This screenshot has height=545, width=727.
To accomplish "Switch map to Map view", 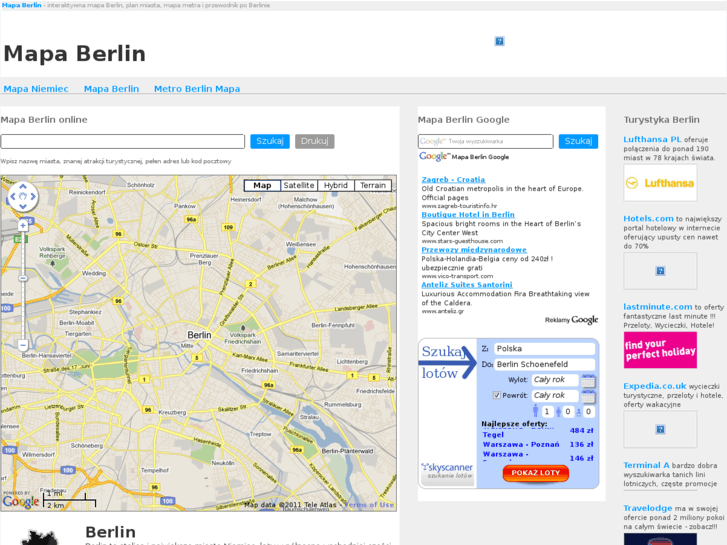I will pos(262,186).
